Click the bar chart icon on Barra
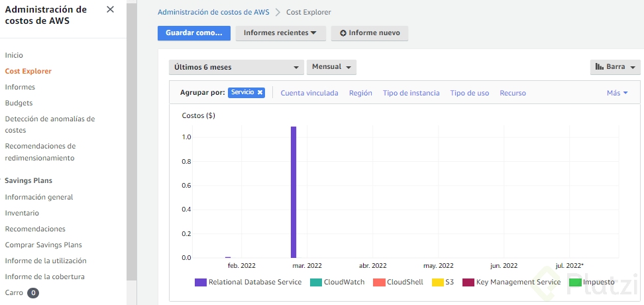 coord(599,67)
